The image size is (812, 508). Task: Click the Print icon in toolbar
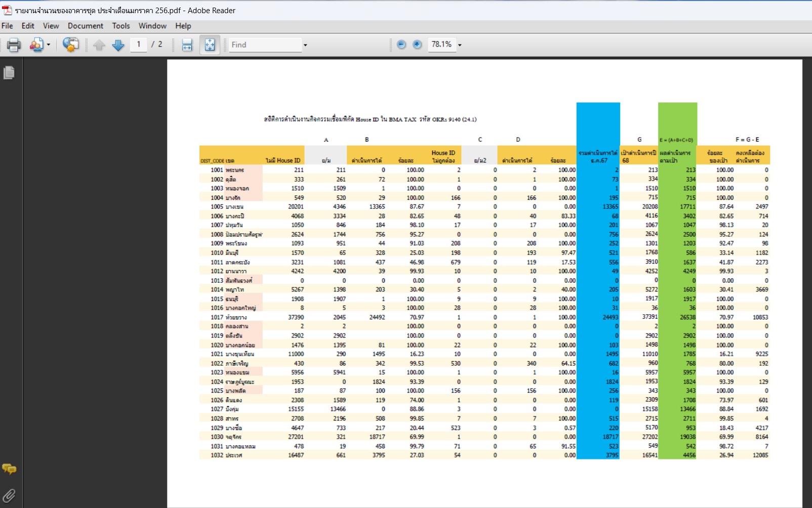(14, 45)
